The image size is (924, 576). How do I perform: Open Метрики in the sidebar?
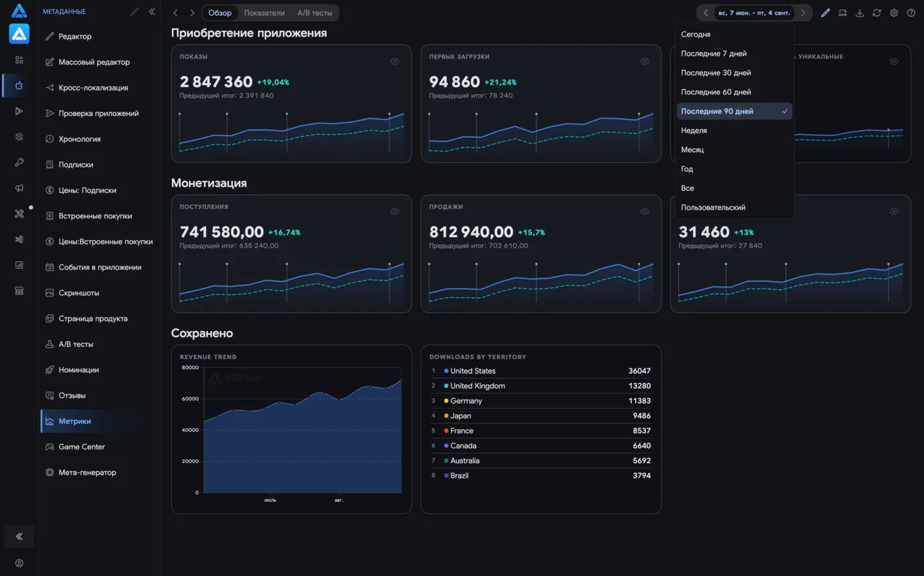coord(99,421)
